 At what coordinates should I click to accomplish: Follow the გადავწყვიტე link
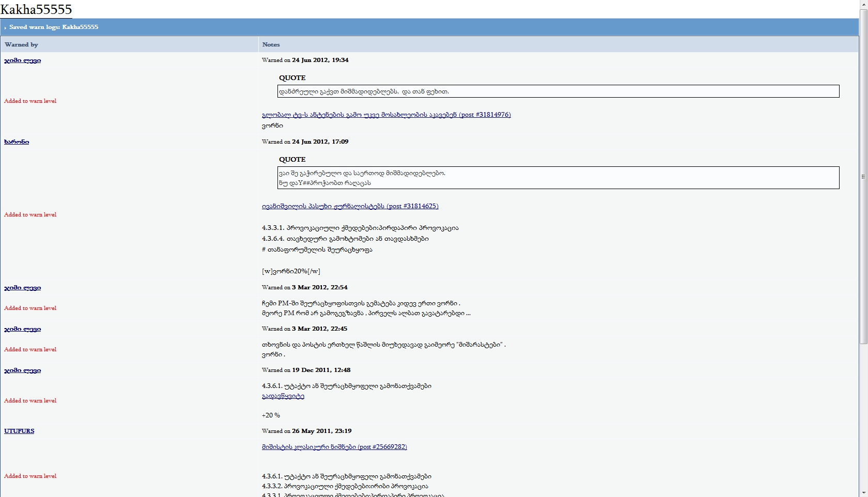(283, 396)
